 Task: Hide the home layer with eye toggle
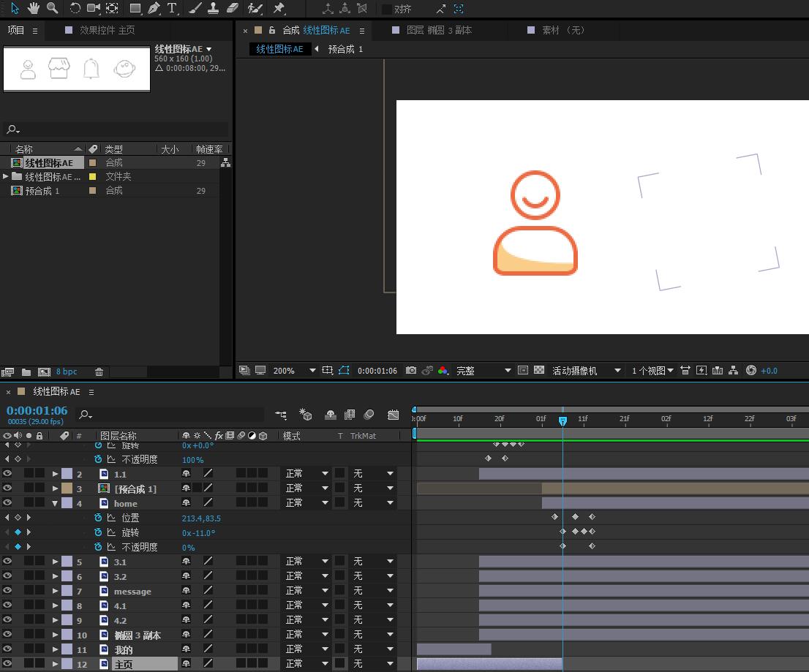tap(7, 503)
